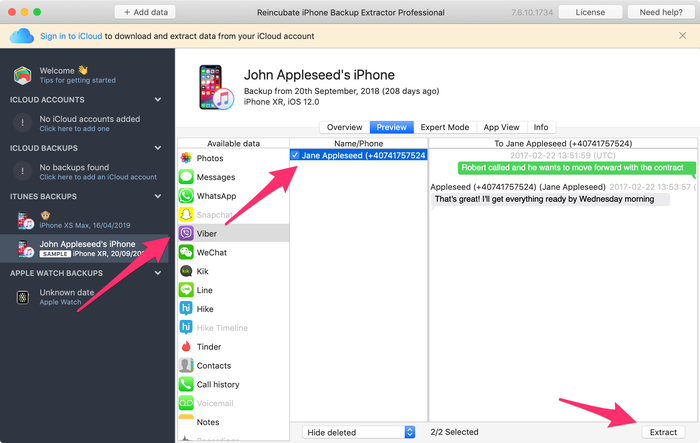This screenshot has width=700, height=443.
Task: Open the Notes icon
Action: tap(186, 420)
